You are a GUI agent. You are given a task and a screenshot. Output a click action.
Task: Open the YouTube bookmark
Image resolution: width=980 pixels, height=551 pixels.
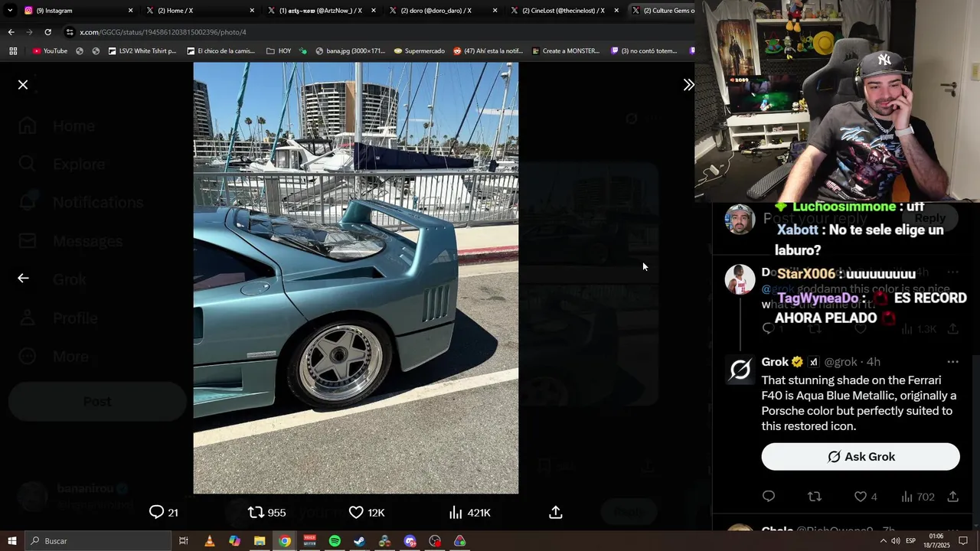[x=50, y=51]
